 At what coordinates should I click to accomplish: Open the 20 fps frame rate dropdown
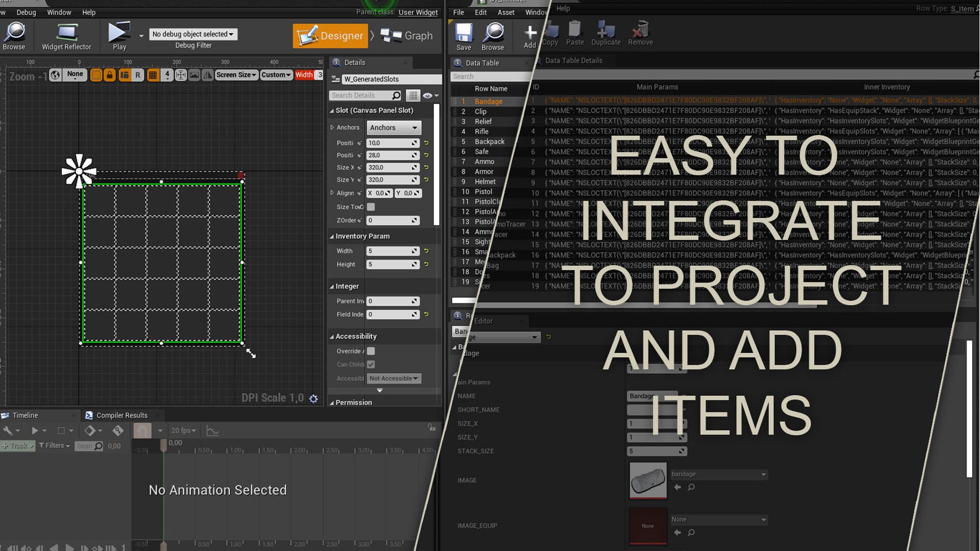(183, 431)
